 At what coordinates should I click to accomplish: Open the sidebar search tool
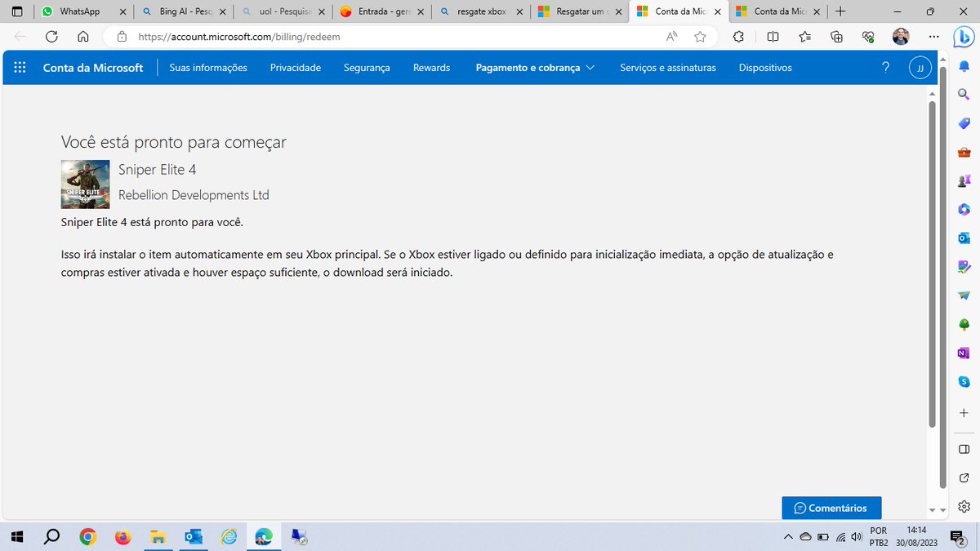[x=964, y=95]
